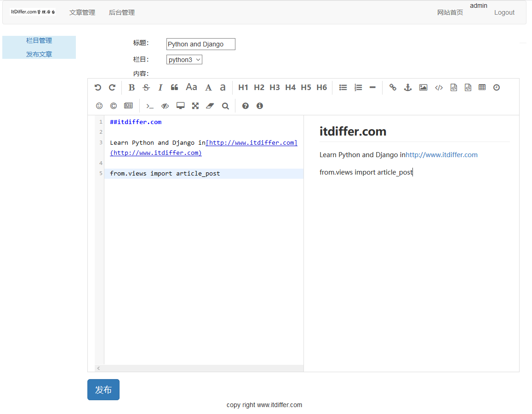Insert an image
532x414 pixels.
[x=423, y=87]
